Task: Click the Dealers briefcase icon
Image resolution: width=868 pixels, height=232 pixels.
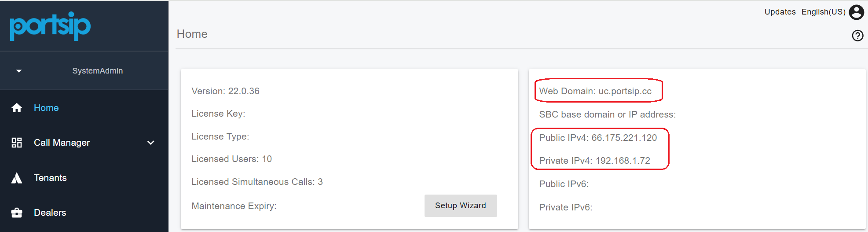Action: 17,213
